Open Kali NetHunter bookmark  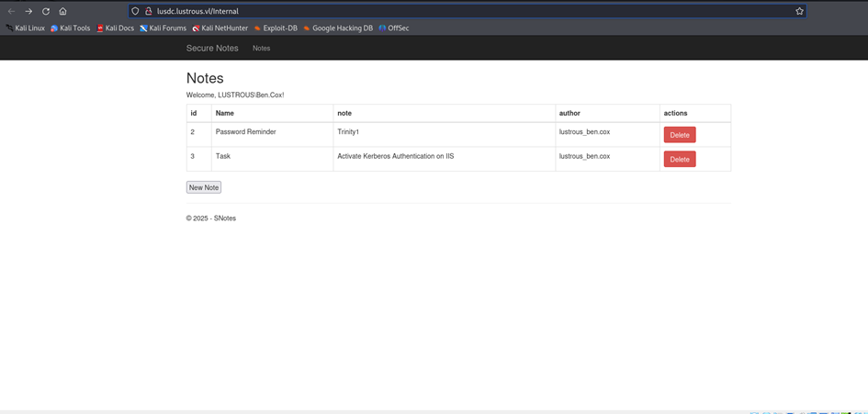click(x=220, y=28)
